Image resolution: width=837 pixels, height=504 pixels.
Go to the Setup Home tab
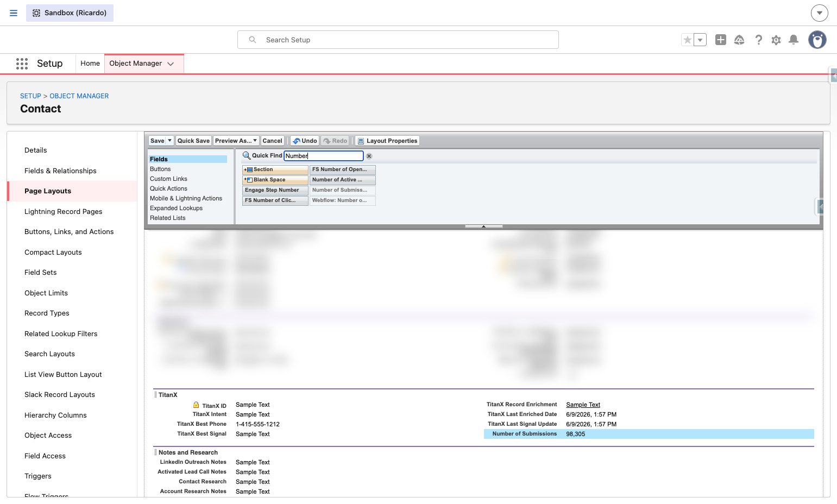[90, 64]
